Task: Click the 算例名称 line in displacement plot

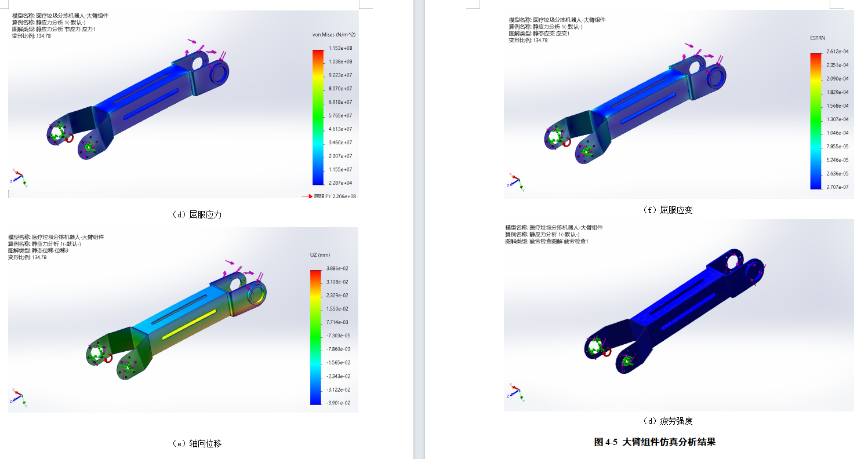Action: 45,244
